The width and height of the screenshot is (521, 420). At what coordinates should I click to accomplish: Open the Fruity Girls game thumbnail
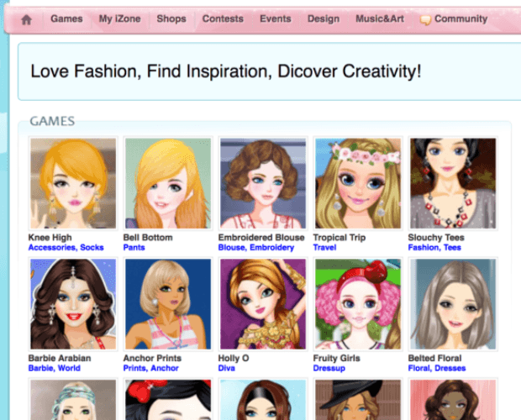tap(358, 304)
